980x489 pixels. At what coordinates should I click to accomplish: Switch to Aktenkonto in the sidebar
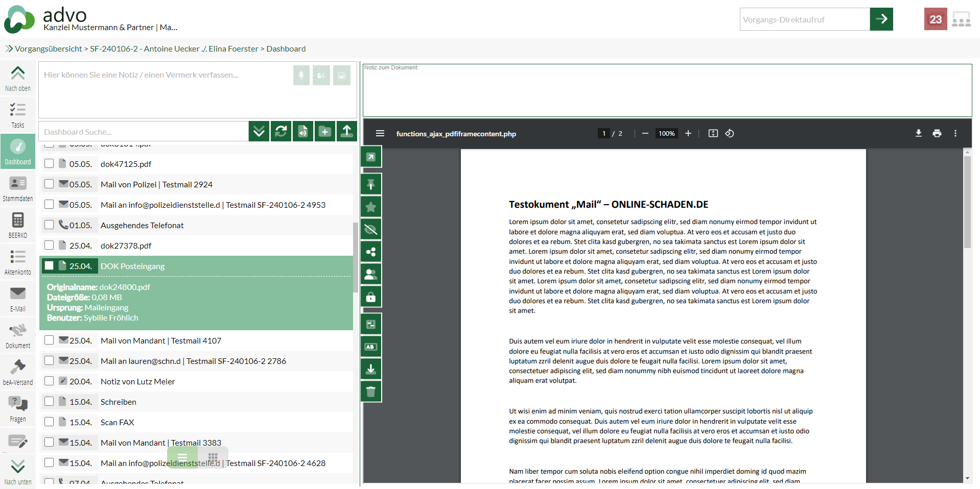(18, 262)
